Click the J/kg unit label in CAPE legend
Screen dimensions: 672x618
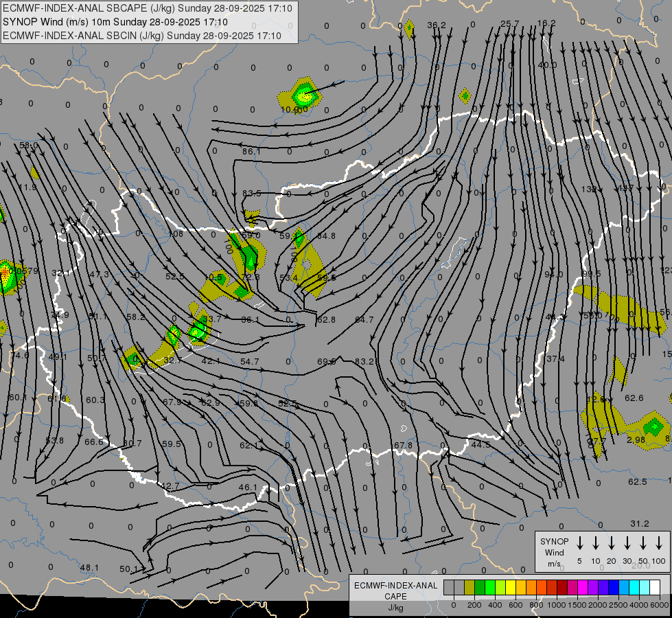(395, 608)
